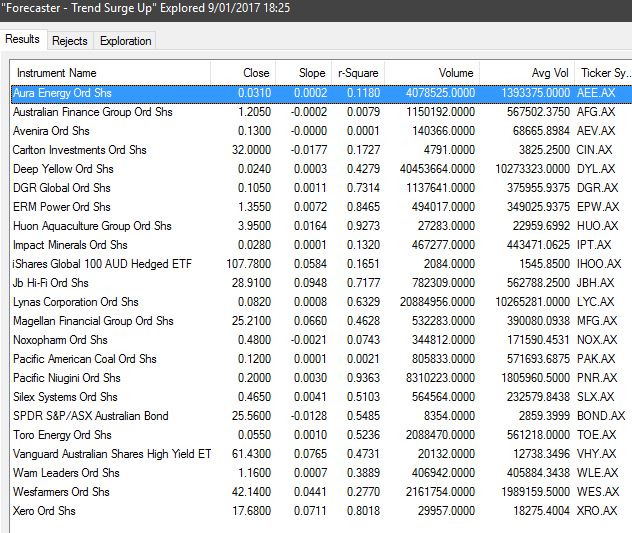632x533 pixels.
Task: Select the Avenira Ord Shs row
Action: coord(321,131)
